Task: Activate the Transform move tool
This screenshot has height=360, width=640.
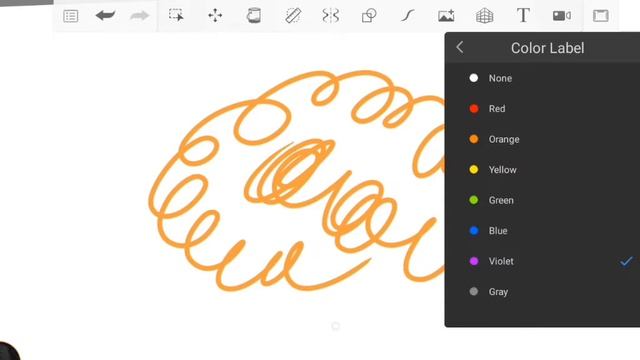Action: pos(215,16)
